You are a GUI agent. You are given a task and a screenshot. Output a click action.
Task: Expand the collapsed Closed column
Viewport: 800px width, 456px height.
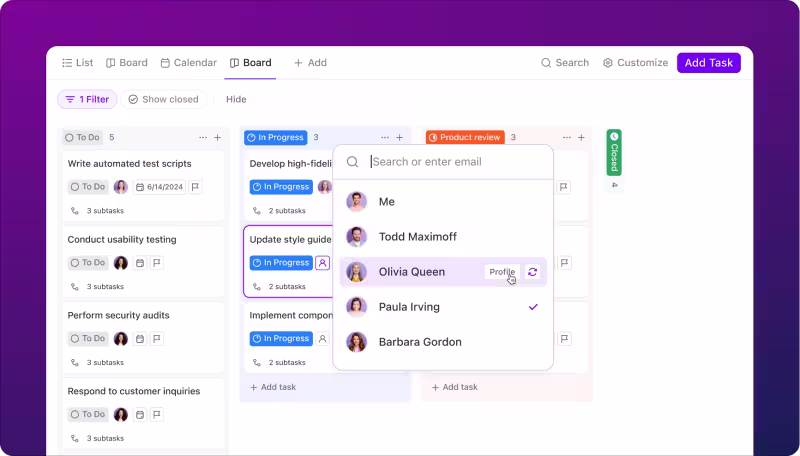614,153
